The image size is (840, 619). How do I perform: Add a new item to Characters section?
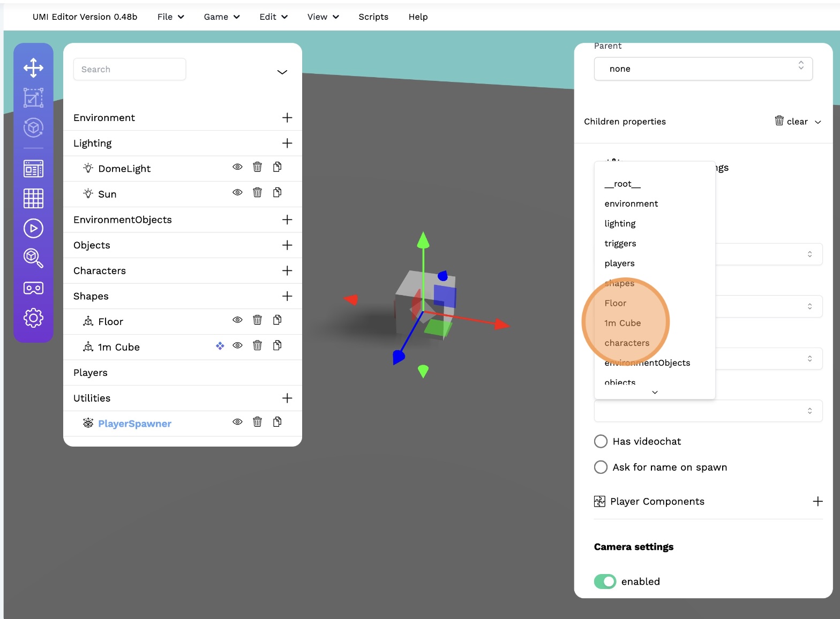[x=287, y=271]
